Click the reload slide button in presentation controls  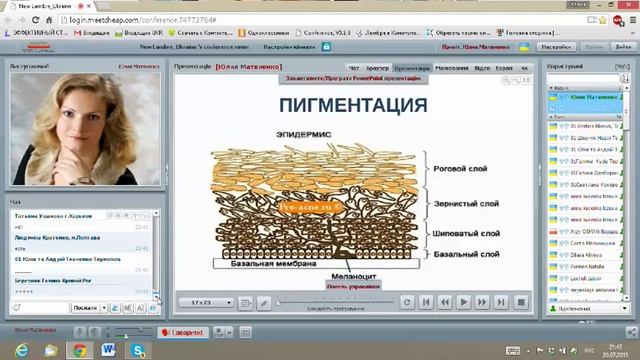407,302
